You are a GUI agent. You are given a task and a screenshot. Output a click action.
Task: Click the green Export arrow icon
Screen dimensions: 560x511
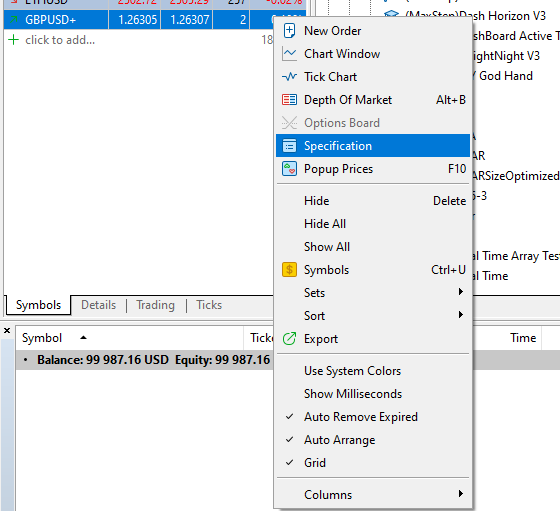tap(289, 339)
